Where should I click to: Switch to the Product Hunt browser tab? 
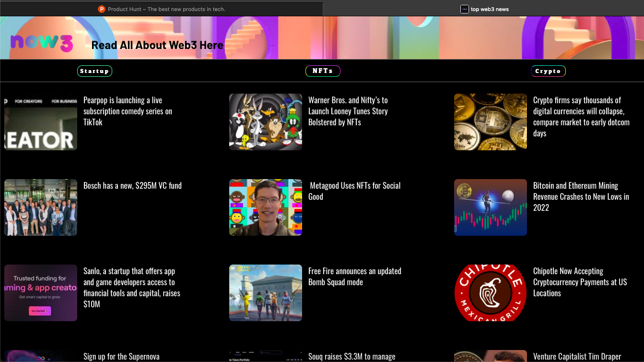click(161, 9)
